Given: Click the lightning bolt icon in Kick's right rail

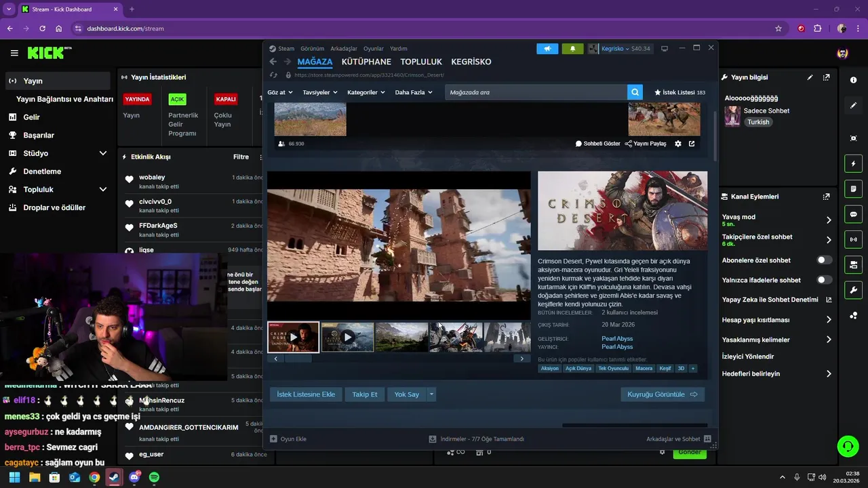Looking at the screenshot, I should (853, 164).
